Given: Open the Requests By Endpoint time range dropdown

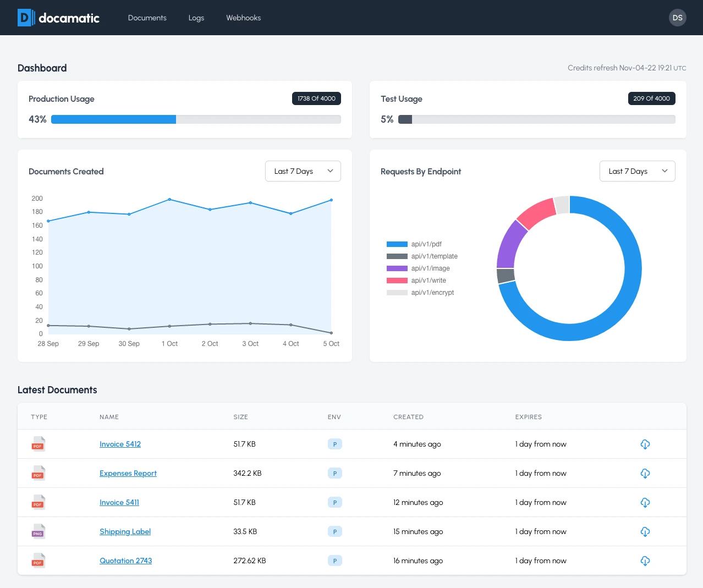Looking at the screenshot, I should 637,171.
